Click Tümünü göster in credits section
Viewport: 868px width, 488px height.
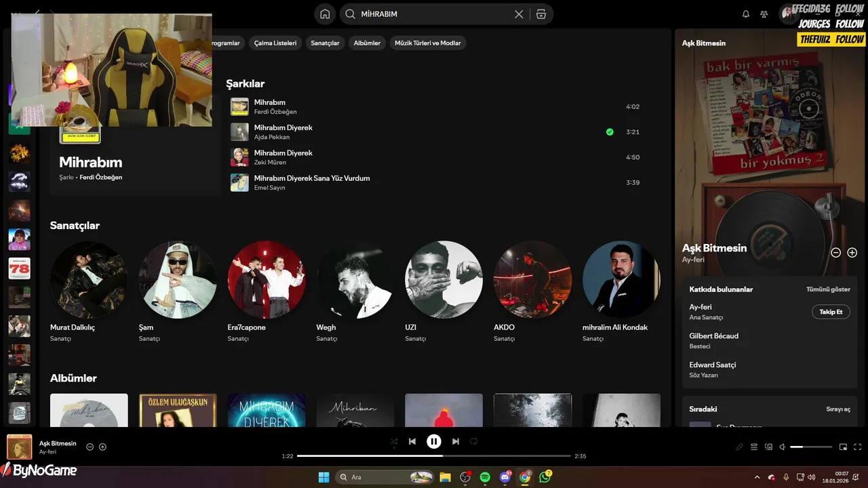[828, 289]
